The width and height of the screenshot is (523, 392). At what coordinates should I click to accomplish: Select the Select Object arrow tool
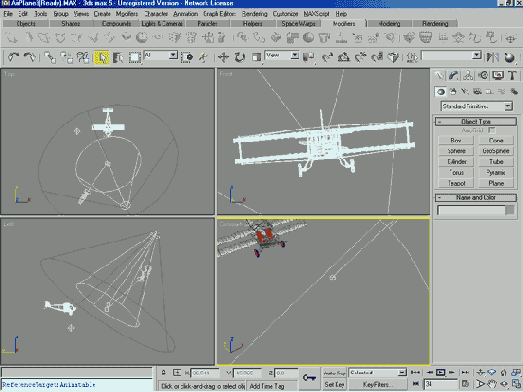tap(102, 58)
